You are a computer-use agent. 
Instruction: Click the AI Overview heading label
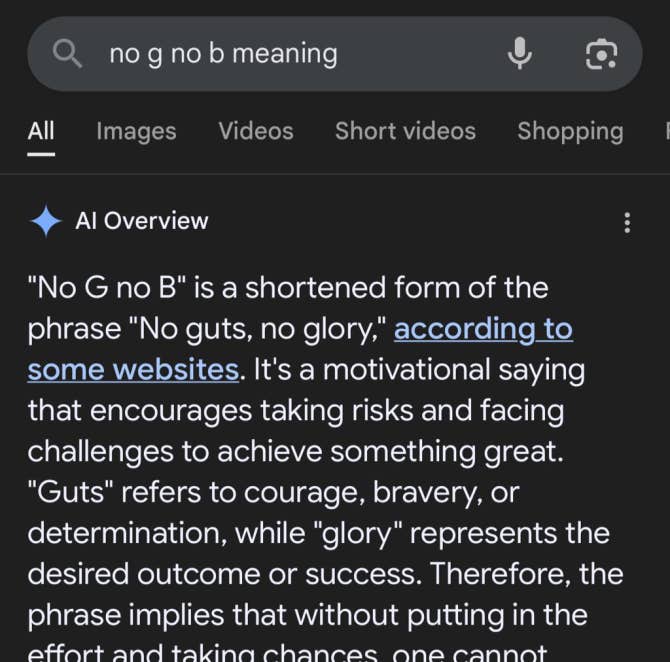142,221
